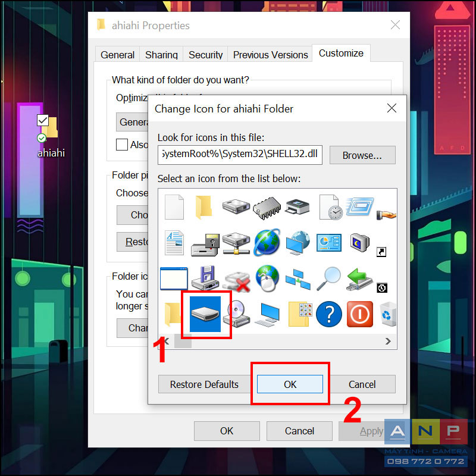This screenshot has width=476, height=476.
Task: Click Restore Defaults in Change Icon dialog
Action: [x=204, y=384]
